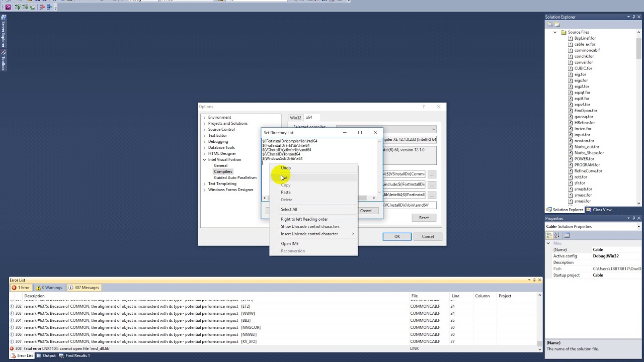
Task: Collapse the Misc properties category
Action: [548, 243]
